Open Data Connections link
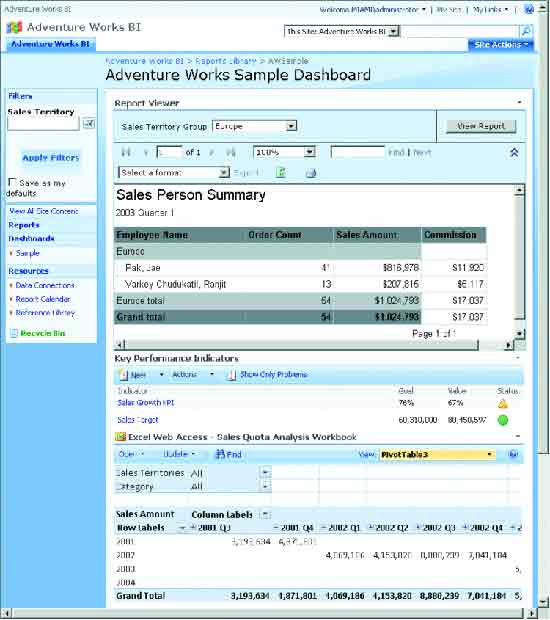The height and width of the screenshot is (620, 550). [45, 285]
